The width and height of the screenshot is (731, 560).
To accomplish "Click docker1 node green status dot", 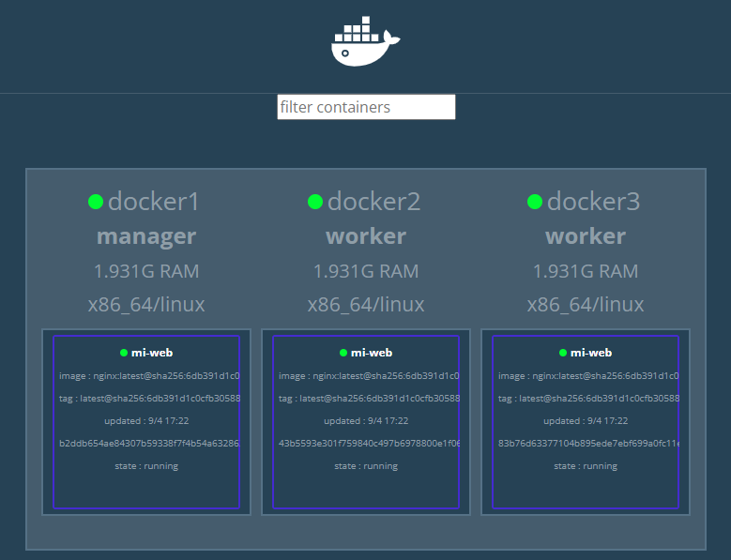I will tap(96, 202).
